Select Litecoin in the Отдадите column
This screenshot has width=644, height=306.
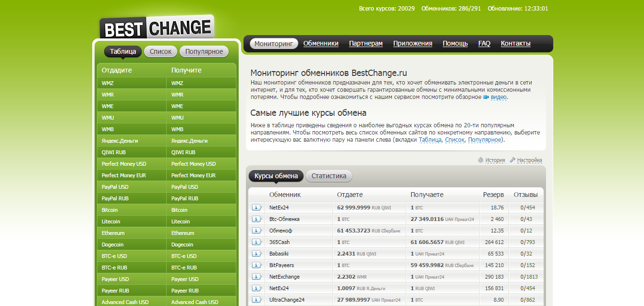132,221
